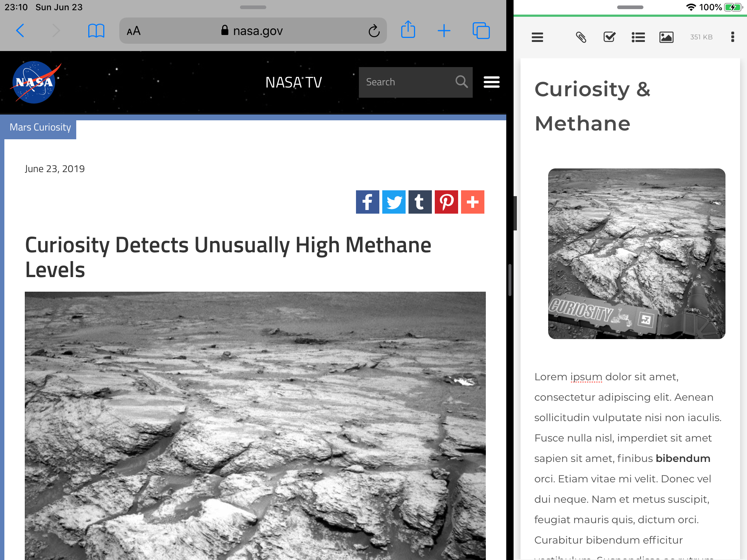
Task: Open the NASA site hamburger menu
Action: 491,82
